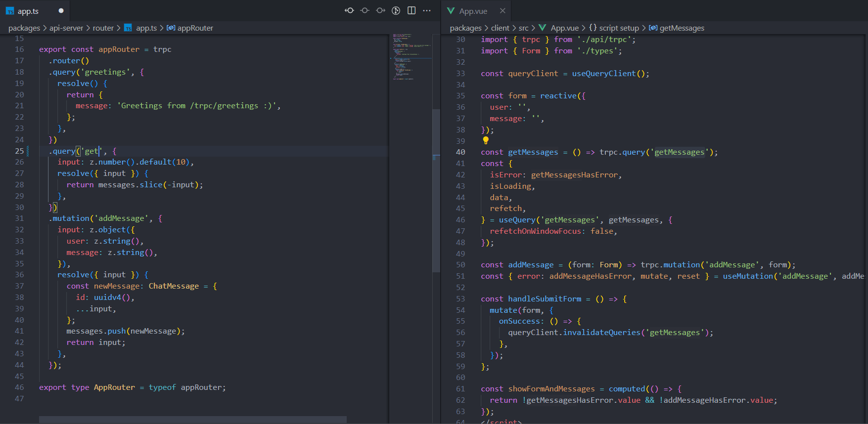The width and height of the screenshot is (868, 424).
Task: Split the editor to the right
Action: pyautogui.click(x=411, y=10)
